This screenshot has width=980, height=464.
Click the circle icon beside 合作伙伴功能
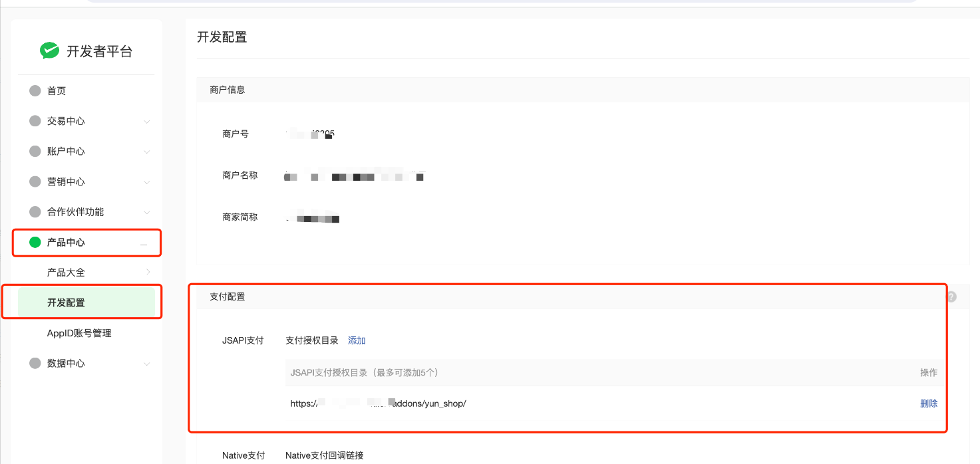35,212
